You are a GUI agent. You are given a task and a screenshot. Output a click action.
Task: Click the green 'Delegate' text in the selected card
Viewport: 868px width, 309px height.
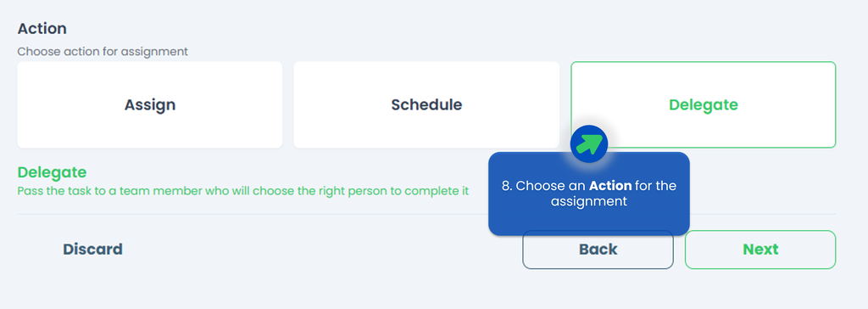[703, 105]
